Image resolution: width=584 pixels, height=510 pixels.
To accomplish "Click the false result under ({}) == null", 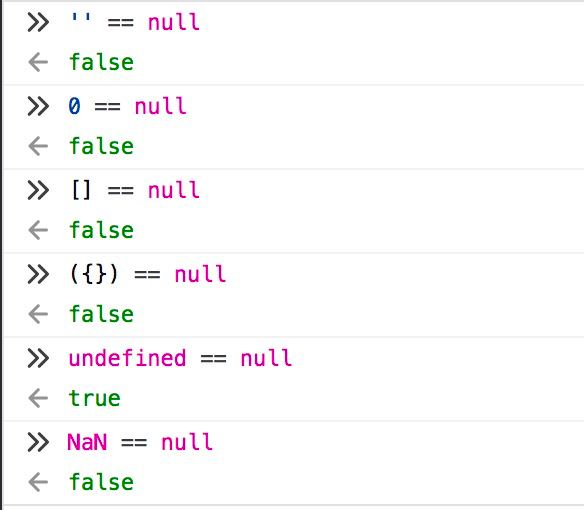I will [101, 314].
